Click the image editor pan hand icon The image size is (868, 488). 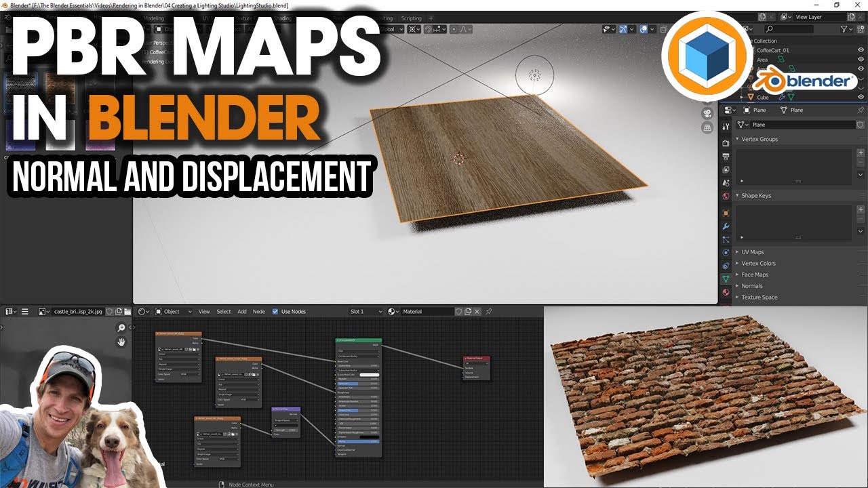click(121, 342)
